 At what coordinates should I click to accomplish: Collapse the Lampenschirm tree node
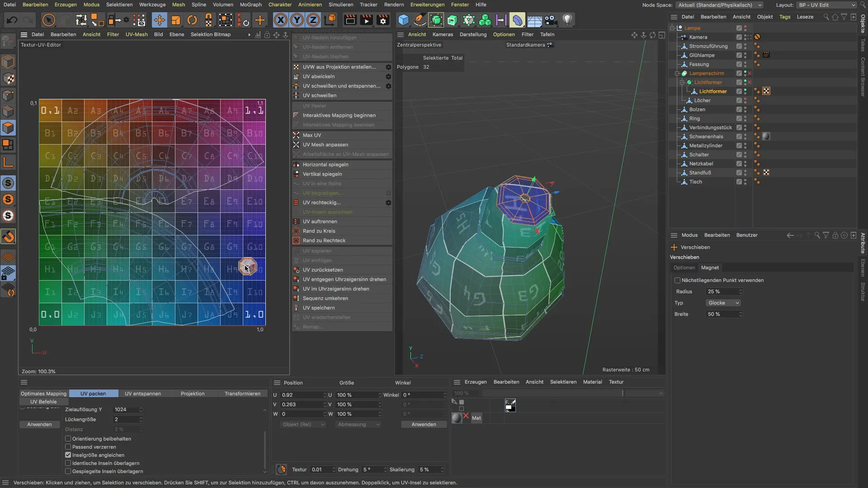[677, 73]
